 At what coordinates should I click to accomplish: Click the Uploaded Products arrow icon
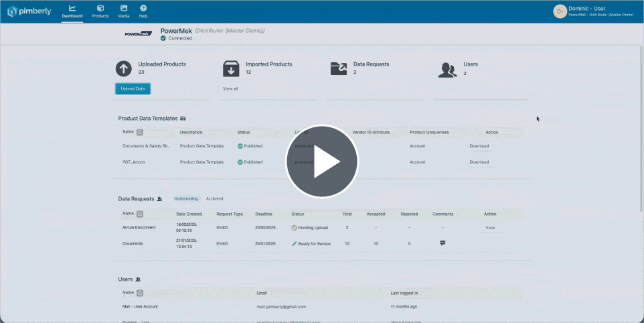click(124, 68)
